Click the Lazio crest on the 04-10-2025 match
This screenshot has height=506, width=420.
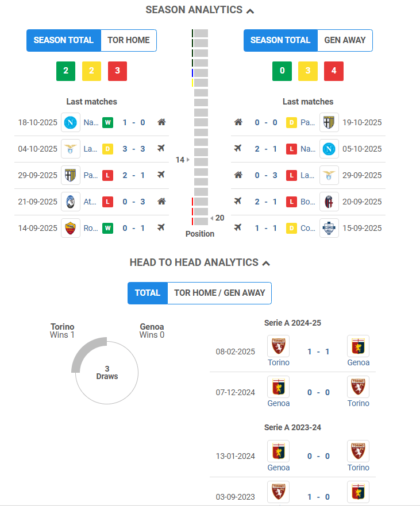[x=71, y=149]
